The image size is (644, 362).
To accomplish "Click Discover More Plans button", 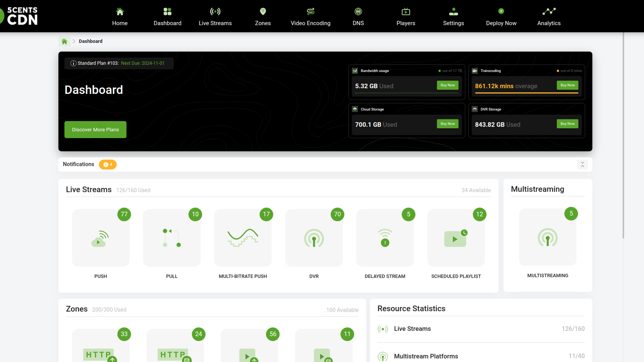I will [95, 130].
